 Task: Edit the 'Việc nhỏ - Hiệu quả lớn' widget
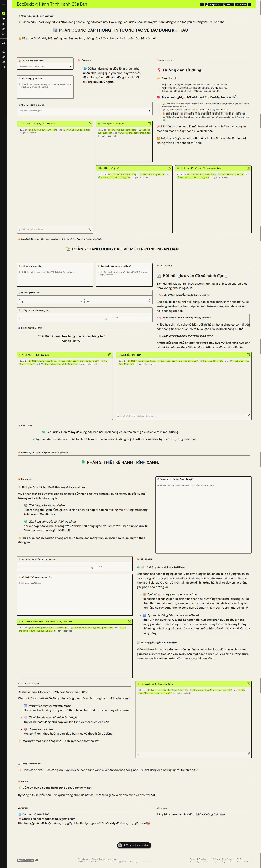[x=109, y=354]
